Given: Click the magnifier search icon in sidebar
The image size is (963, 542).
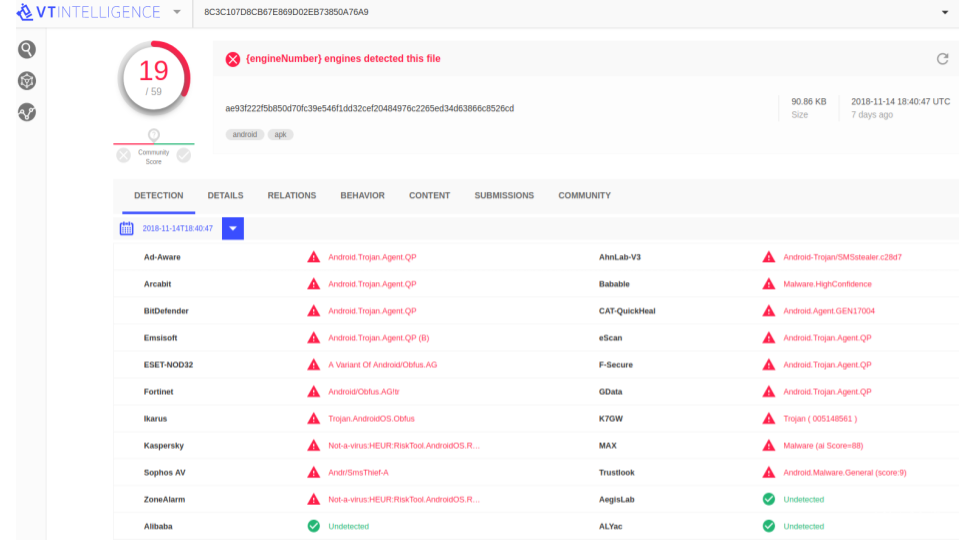Looking at the screenshot, I should pos(27,49).
